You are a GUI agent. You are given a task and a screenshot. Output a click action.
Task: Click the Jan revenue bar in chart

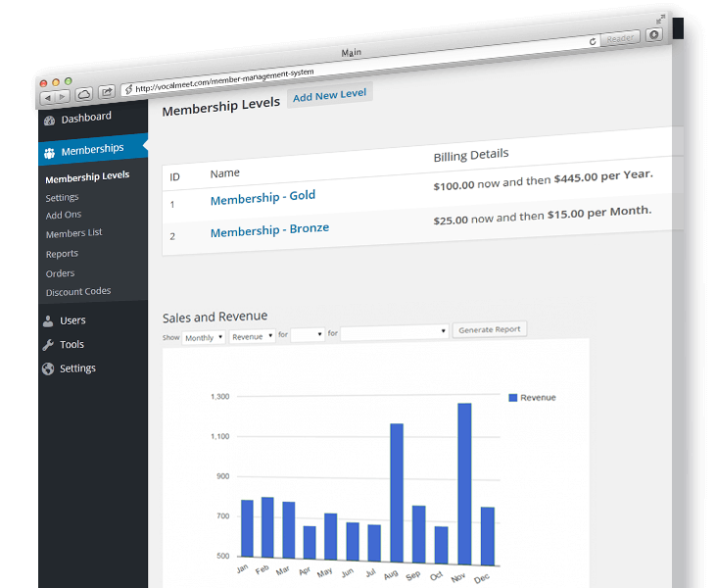(x=247, y=528)
